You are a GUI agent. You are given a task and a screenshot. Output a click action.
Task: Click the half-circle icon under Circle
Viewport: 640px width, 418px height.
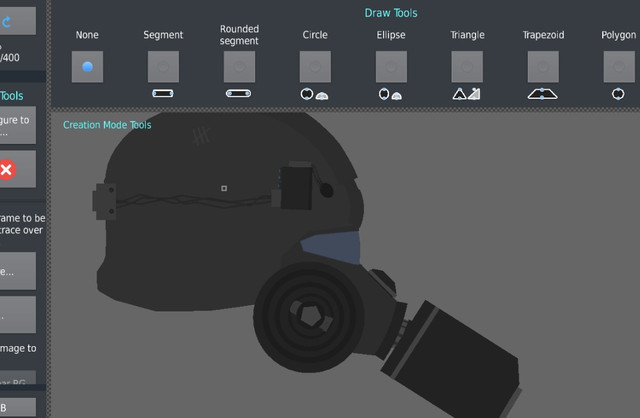click(322, 96)
